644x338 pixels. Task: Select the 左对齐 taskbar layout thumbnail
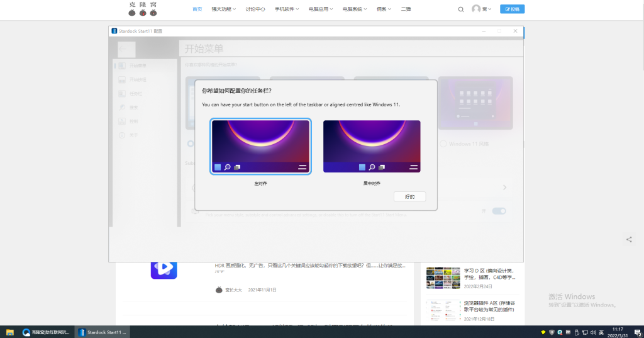(x=260, y=147)
